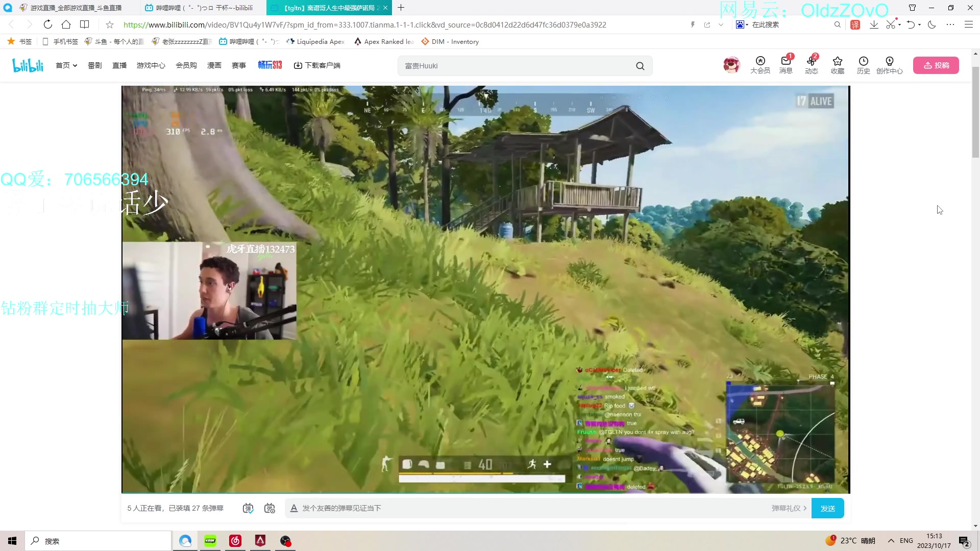980x551 pixels.
Task: Open 历史 watch history icon
Action: (864, 65)
